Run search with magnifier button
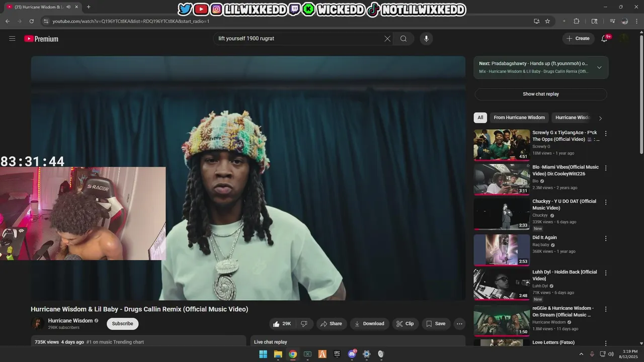The height and width of the screenshot is (362, 644). point(404,39)
